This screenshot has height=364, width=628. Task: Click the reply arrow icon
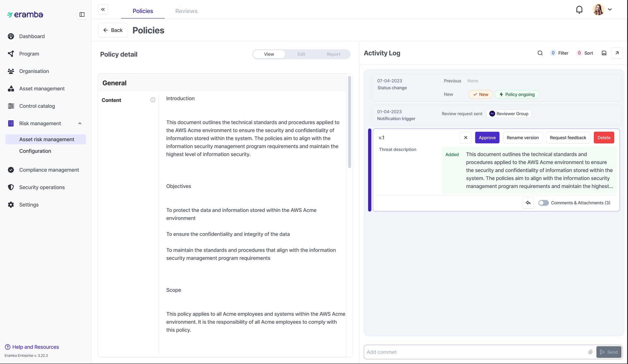click(528, 203)
